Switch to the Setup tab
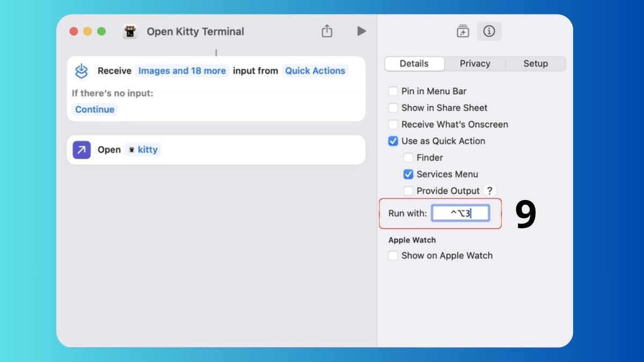 pyautogui.click(x=536, y=63)
